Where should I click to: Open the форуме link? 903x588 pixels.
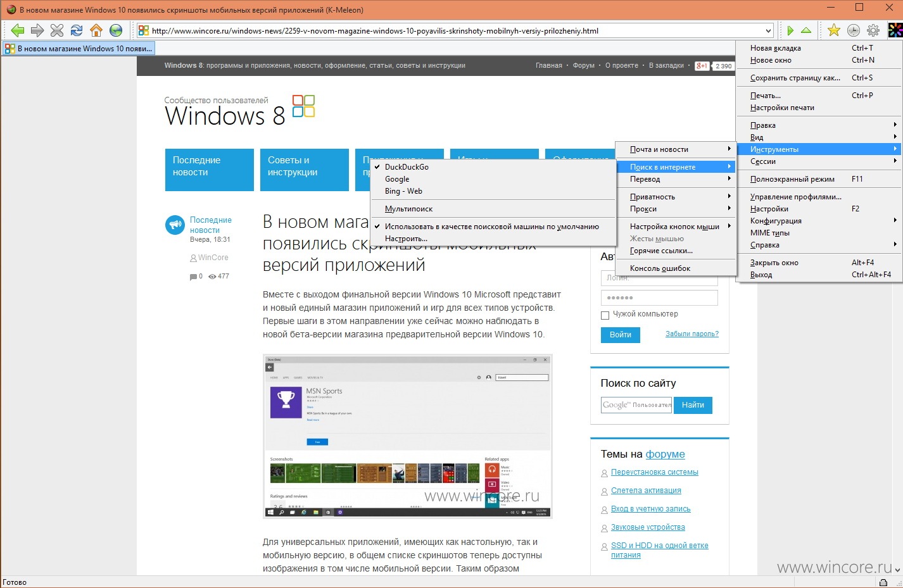click(665, 454)
